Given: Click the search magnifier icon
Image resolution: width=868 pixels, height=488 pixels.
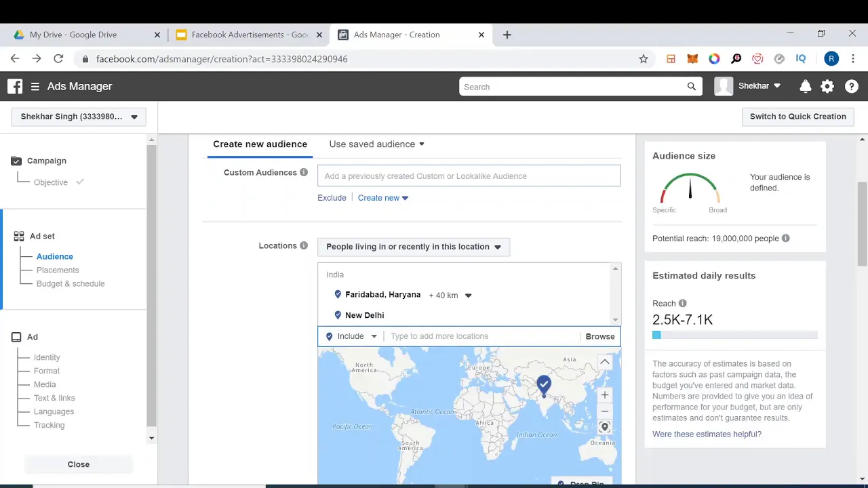Looking at the screenshot, I should pos(692,87).
